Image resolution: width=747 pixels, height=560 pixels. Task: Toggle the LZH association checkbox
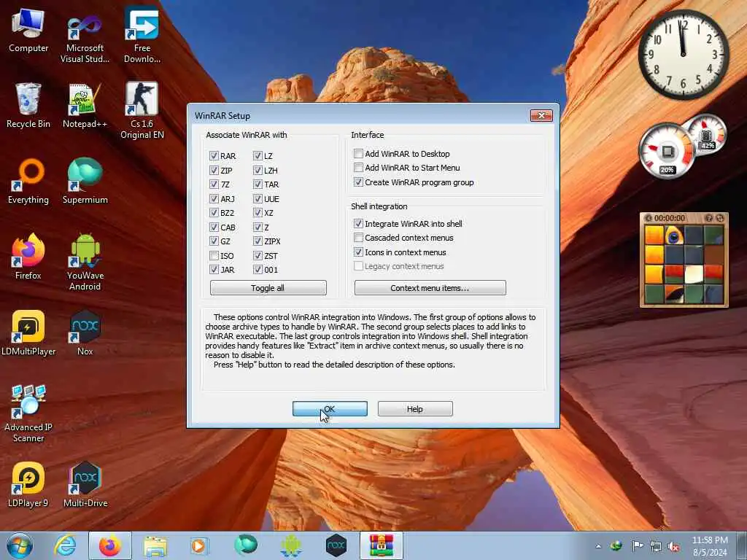pyautogui.click(x=258, y=170)
